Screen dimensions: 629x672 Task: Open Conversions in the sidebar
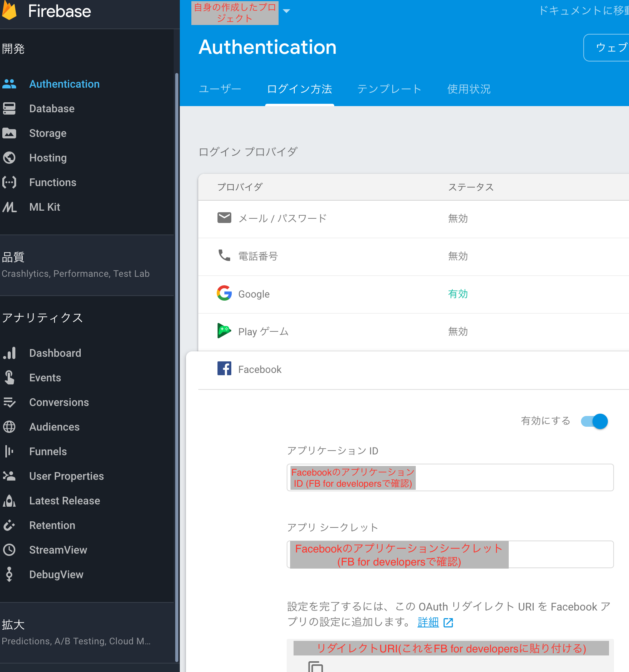coord(59,402)
